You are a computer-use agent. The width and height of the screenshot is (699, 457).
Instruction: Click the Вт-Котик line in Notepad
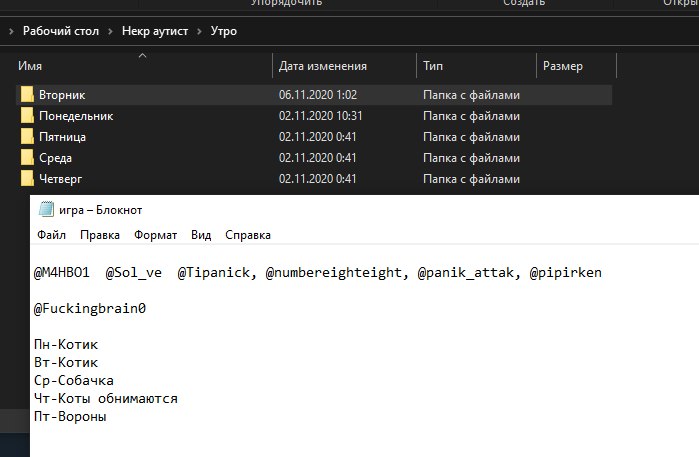pos(66,362)
